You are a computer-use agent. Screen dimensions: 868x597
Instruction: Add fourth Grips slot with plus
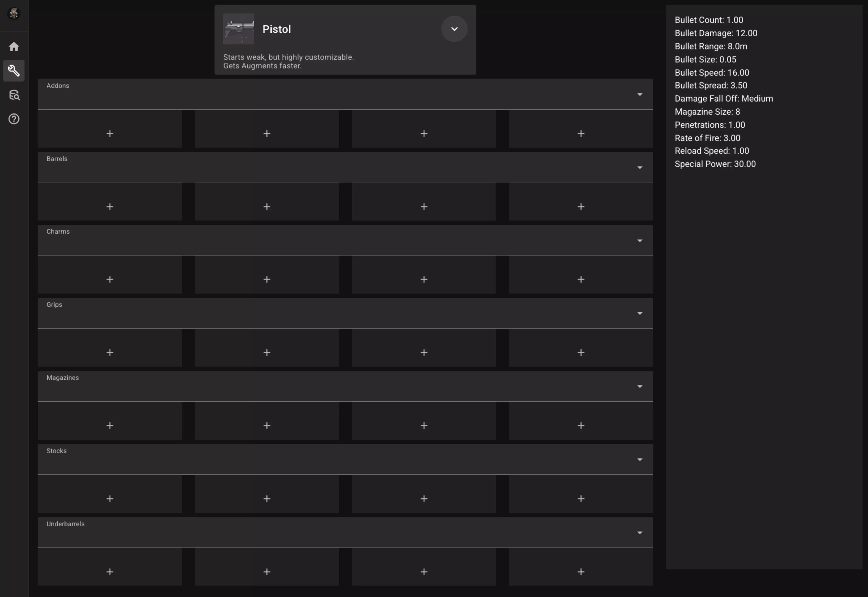click(581, 352)
